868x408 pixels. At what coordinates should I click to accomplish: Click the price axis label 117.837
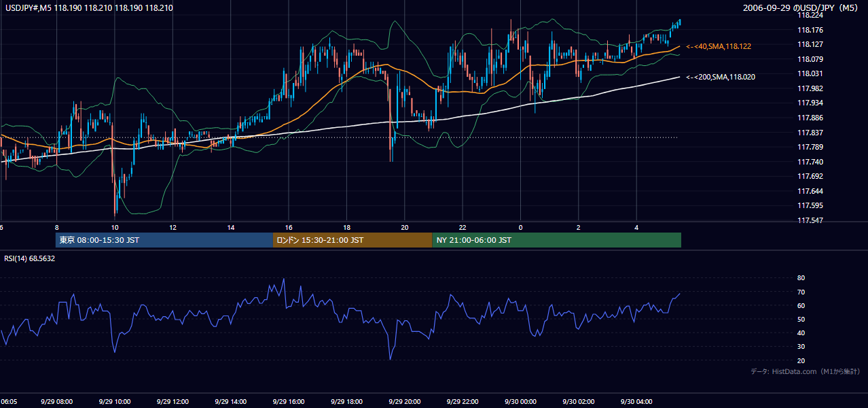point(810,133)
